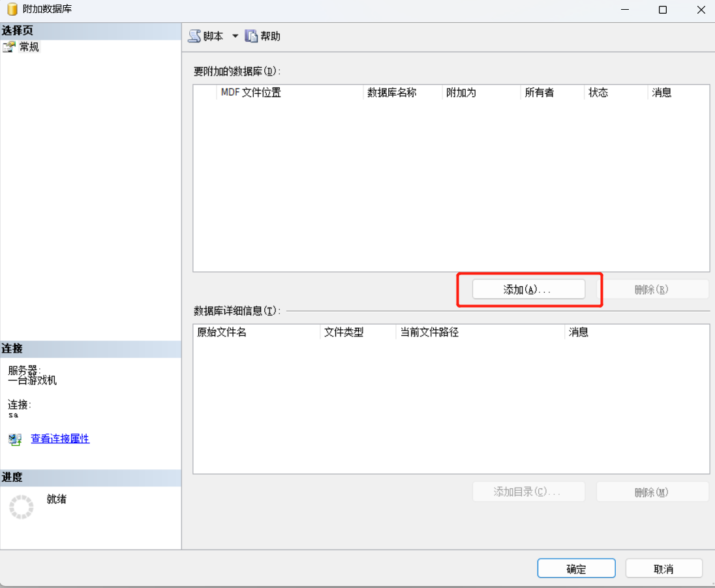Open 查看连接属性 link
715x588 pixels.
coord(60,439)
